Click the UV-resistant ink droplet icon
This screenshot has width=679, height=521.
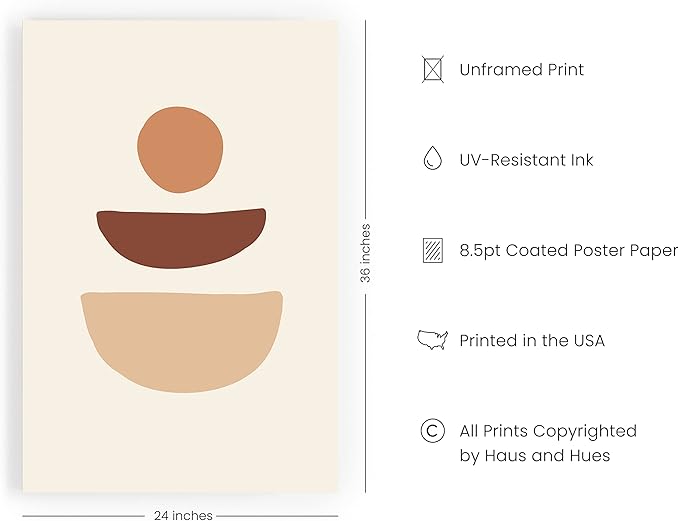(x=433, y=158)
